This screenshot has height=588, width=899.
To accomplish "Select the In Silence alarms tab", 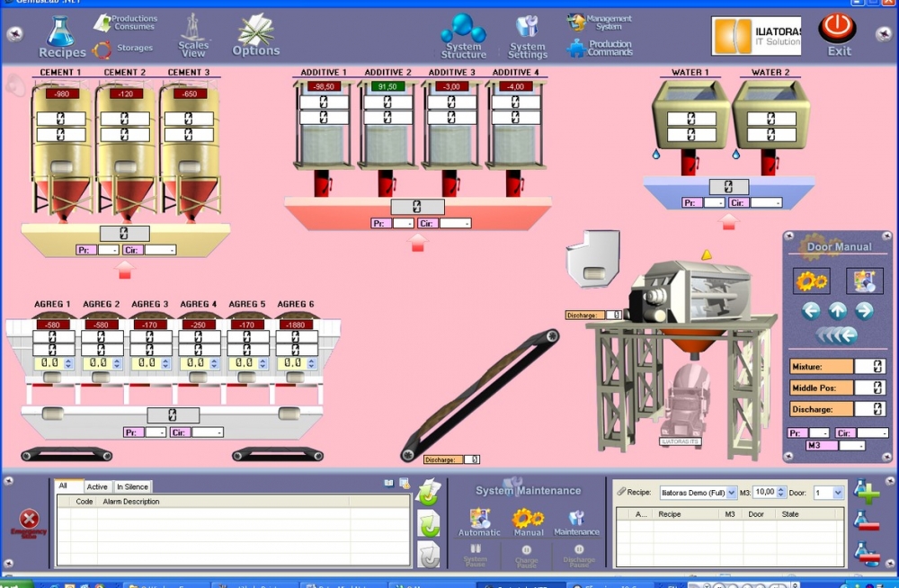I will point(132,486).
